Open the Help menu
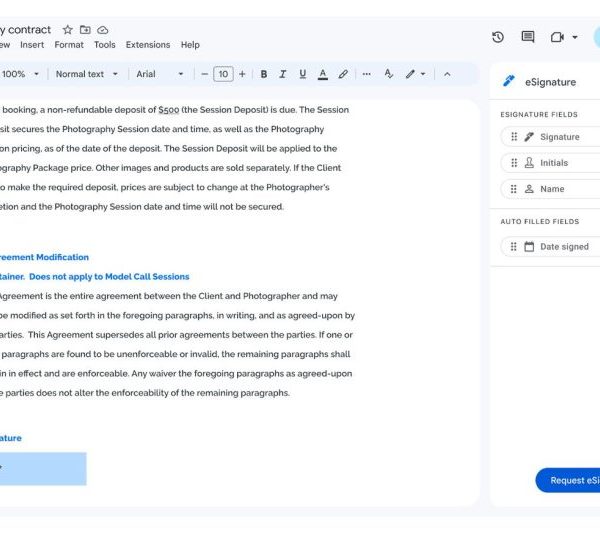This screenshot has width=600, height=533. pyautogui.click(x=190, y=45)
